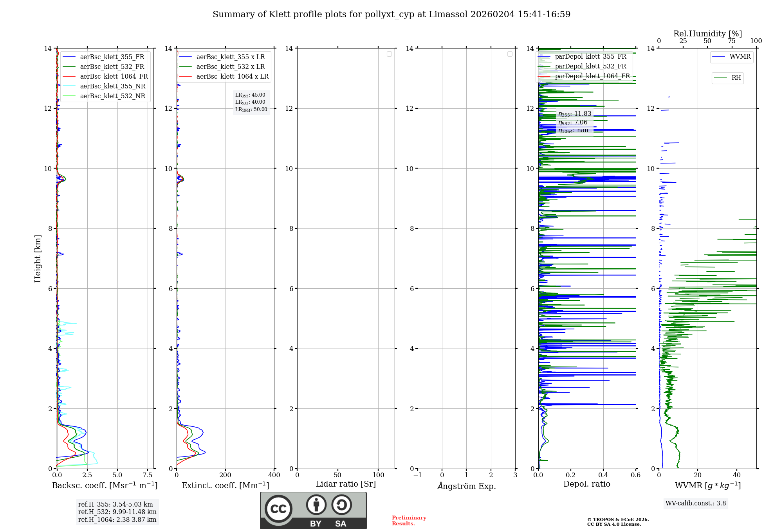Click the plot title Summary of Klett profile plots
The image size is (783, 532).
(x=391, y=14)
